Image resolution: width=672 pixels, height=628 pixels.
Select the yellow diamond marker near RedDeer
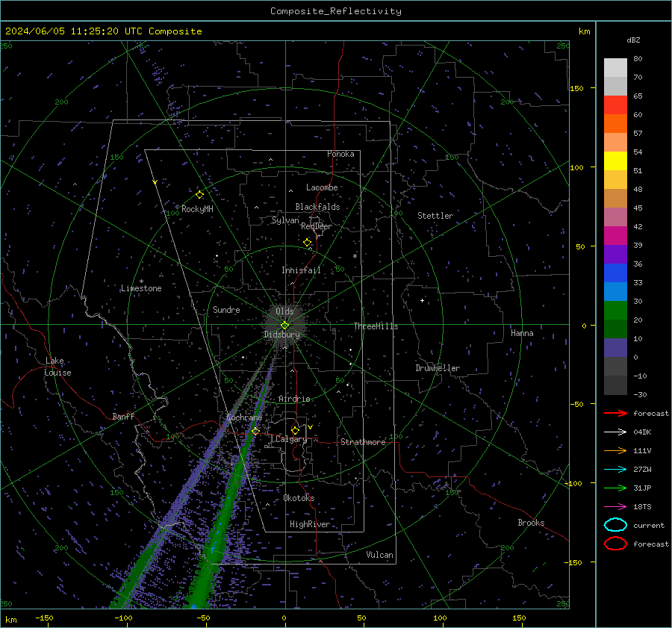(307, 242)
